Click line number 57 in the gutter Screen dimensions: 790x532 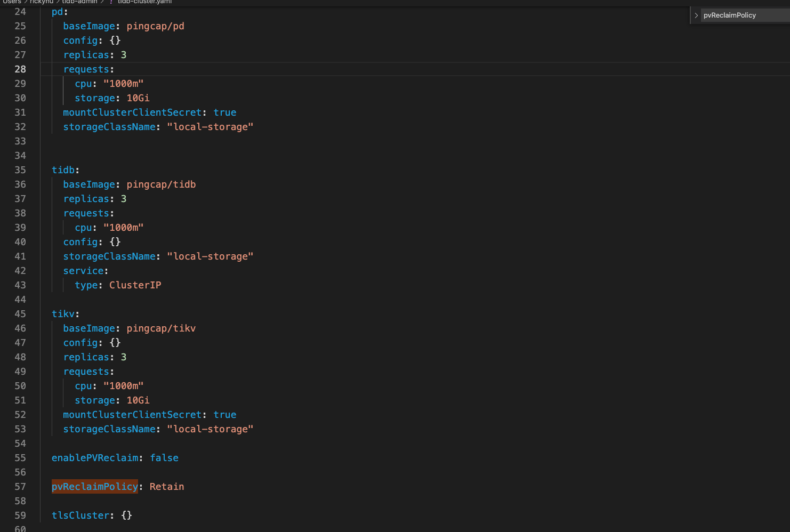click(20, 487)
